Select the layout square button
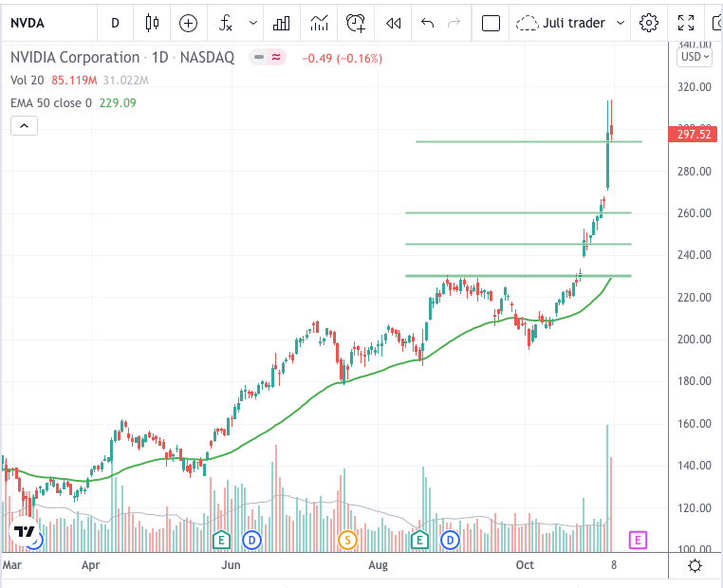The height and width of the screenshot is (588, 723). coord(491,23)
